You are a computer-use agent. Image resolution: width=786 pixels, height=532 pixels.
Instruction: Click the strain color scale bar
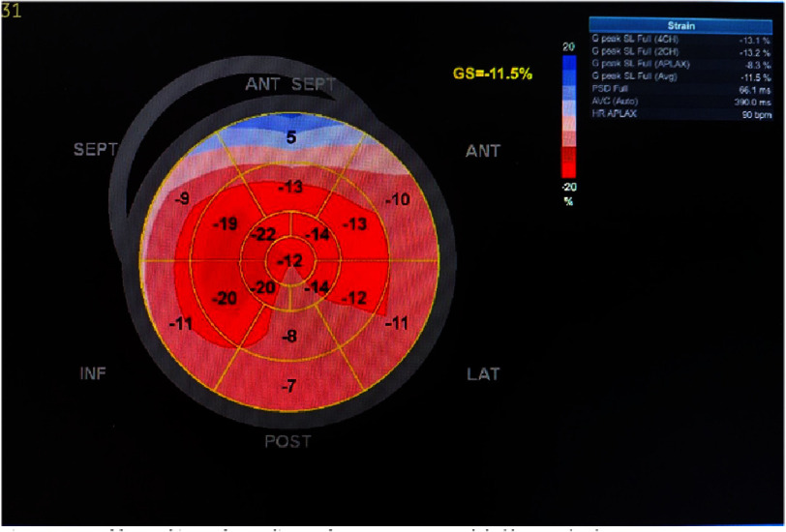[569, 116]
